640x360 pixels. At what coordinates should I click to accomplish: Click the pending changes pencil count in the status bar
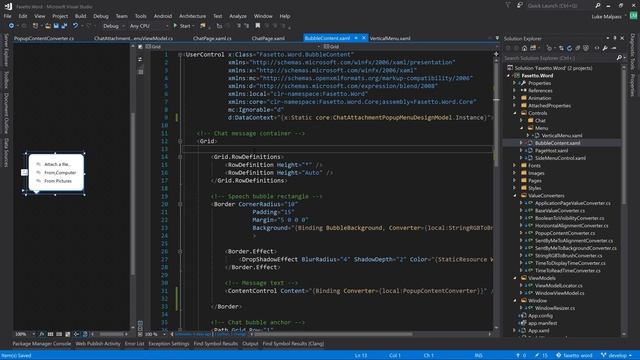pyautogui.click(x=541, y=356)
